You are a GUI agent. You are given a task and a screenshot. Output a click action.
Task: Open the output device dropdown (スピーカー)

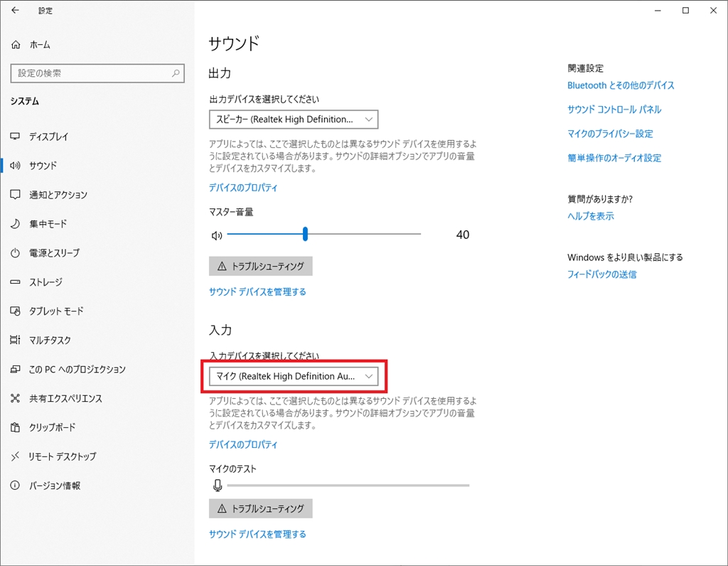(x=293, y=119)
